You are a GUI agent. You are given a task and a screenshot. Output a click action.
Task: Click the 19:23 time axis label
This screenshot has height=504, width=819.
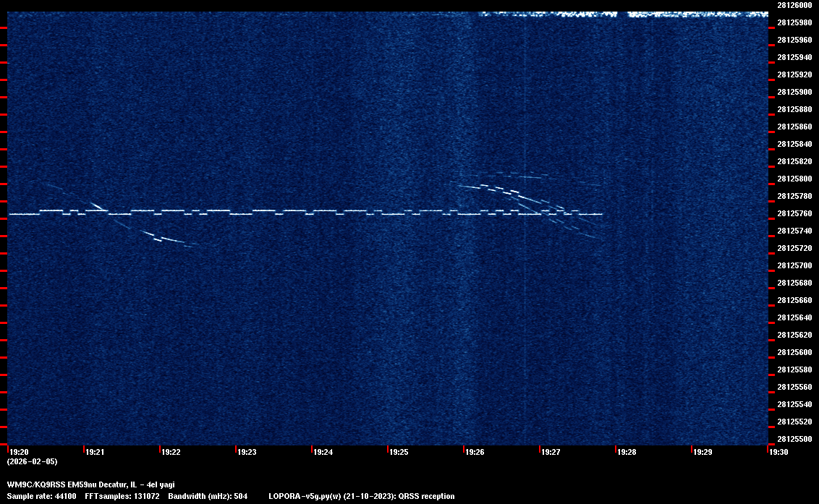point(247,452)
